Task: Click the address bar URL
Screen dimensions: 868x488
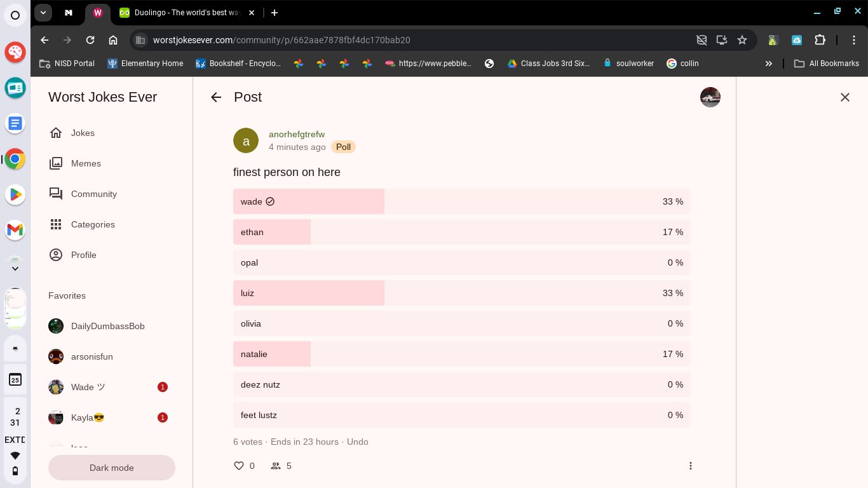Action: [281, 40]
